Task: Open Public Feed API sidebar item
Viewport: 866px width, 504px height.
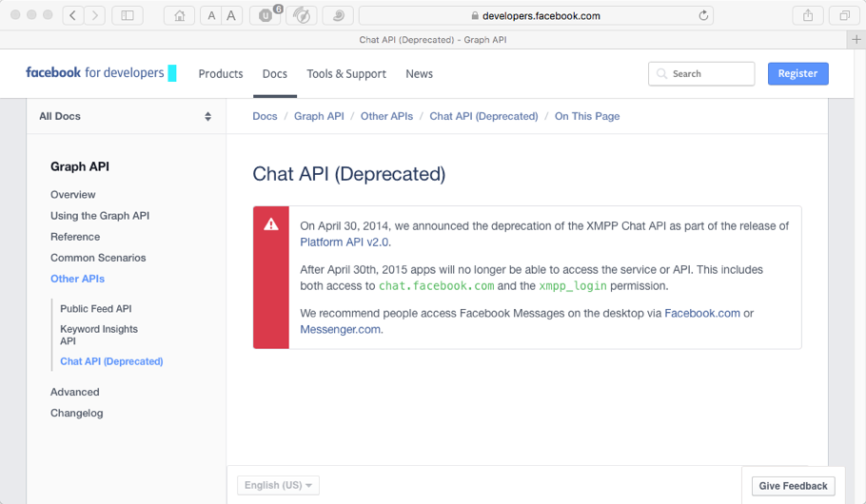Action: point(96,309)
